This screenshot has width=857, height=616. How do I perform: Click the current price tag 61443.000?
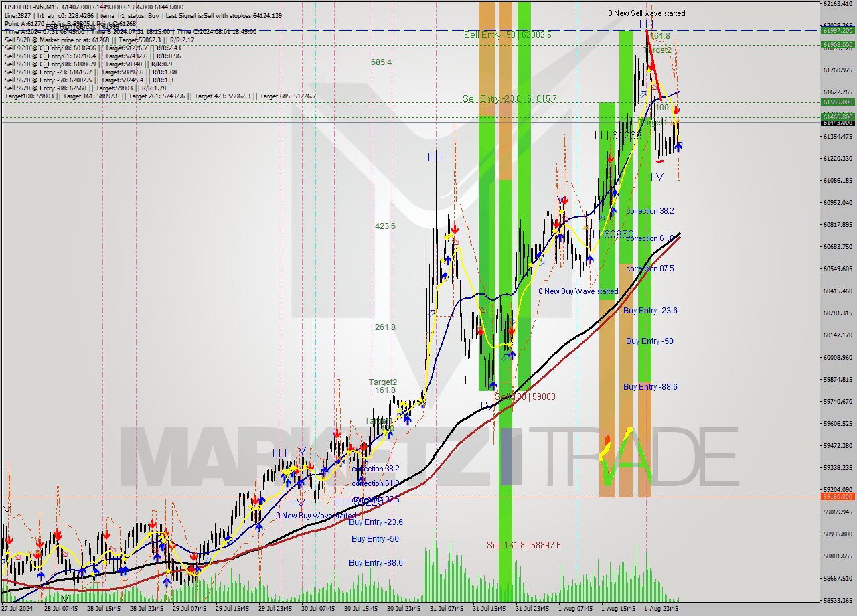pos(837,122)
